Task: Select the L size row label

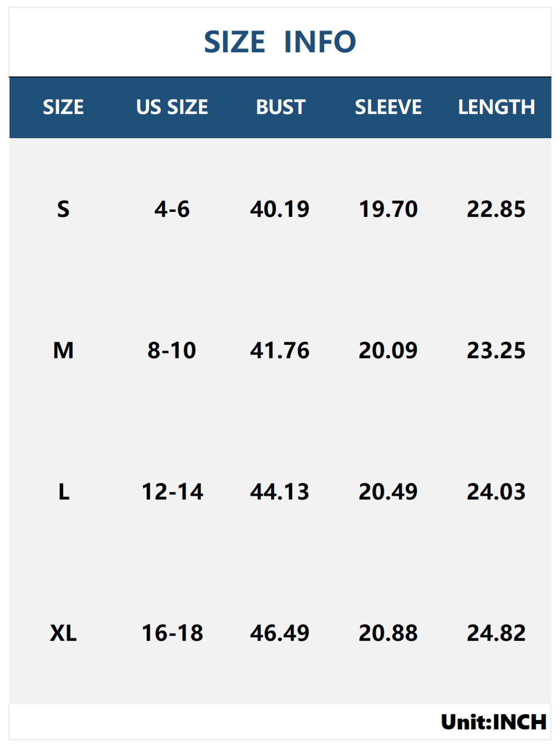Action: click(64, 492)
